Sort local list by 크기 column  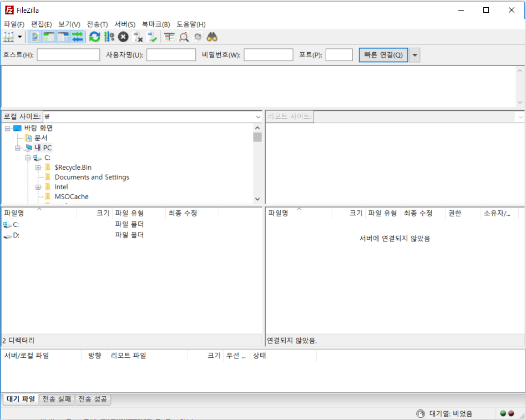click(x=94, y=214)
